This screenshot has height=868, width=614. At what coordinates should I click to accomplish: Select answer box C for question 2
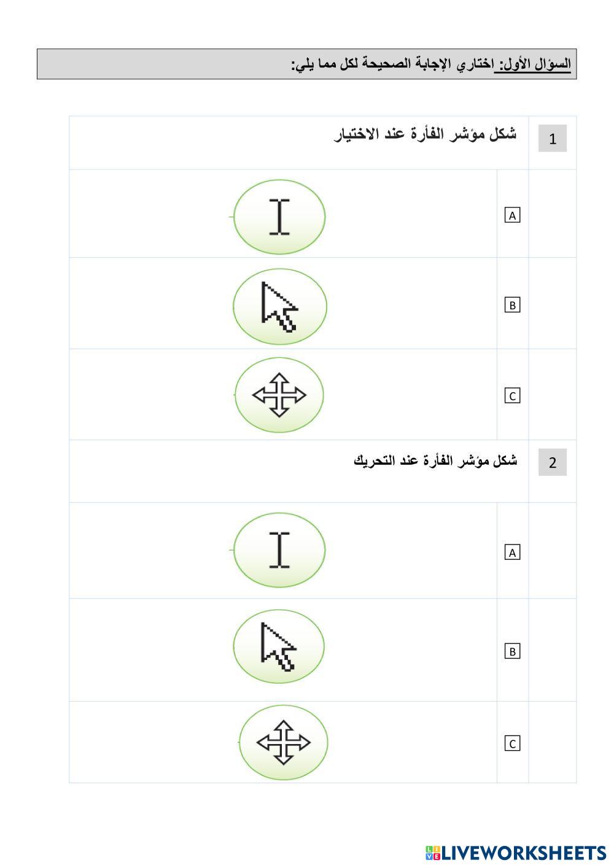pos(512,744)
